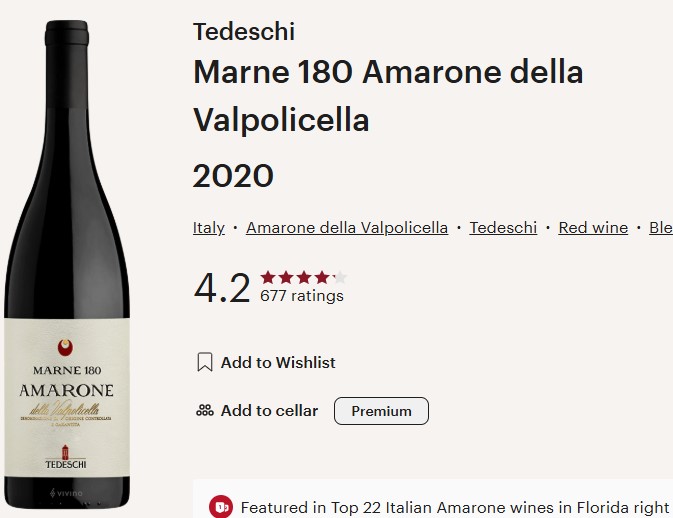Click the 4.2 rating score
The image size is (673, 518).
point(221,288)
